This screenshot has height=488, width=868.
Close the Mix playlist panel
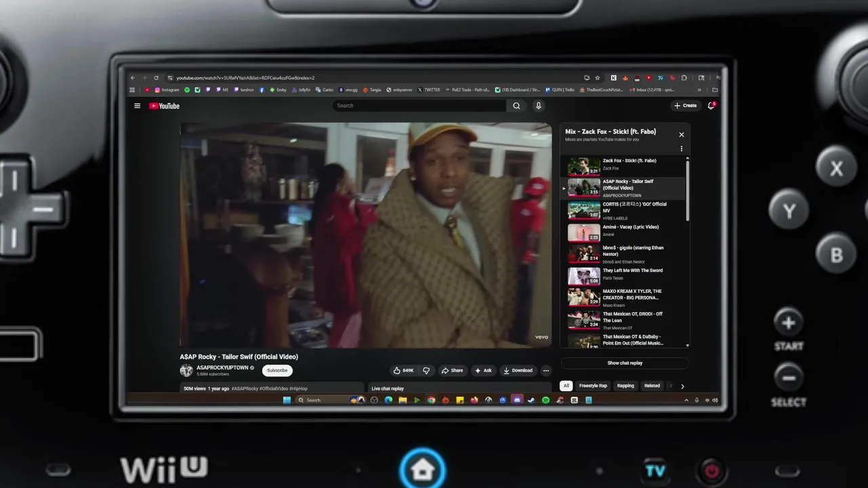click(682, 135)
